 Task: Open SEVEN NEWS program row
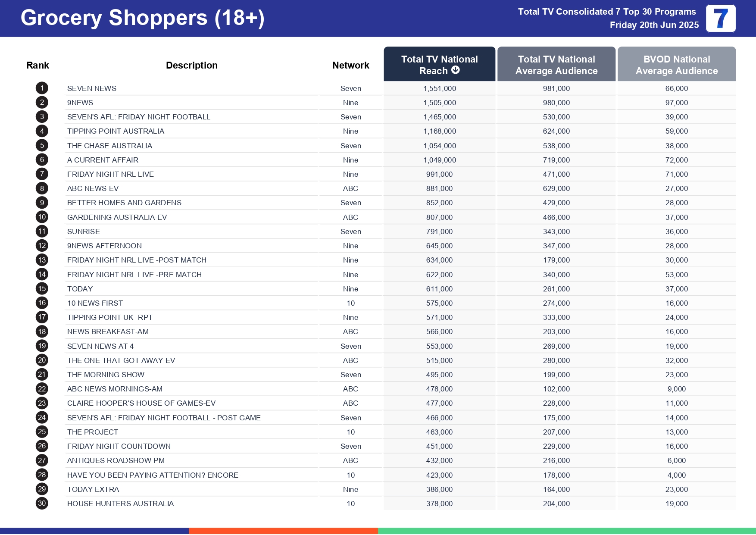pyautogui.click(x=92, y=88)
